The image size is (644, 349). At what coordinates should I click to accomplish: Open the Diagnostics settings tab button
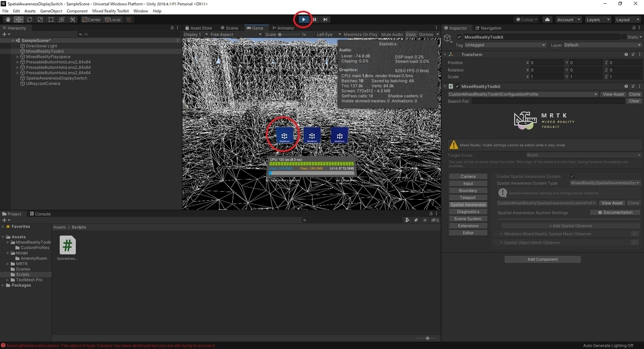tap(468, 212)
